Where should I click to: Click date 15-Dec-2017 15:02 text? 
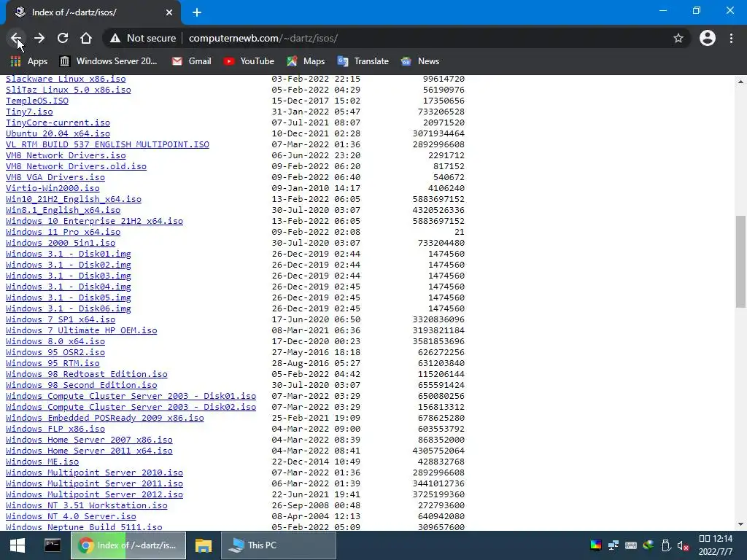click(316, 101)
